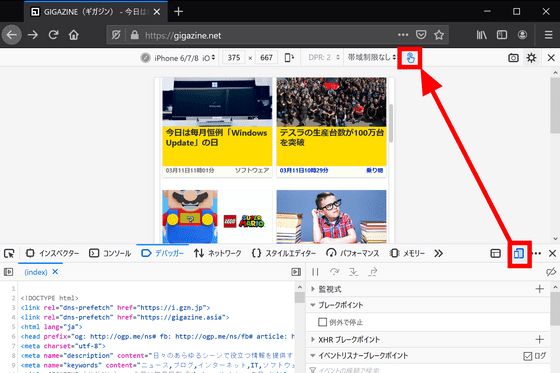
Task: Enable pause on exceptions checkbox
Action: tap(322, 322)
